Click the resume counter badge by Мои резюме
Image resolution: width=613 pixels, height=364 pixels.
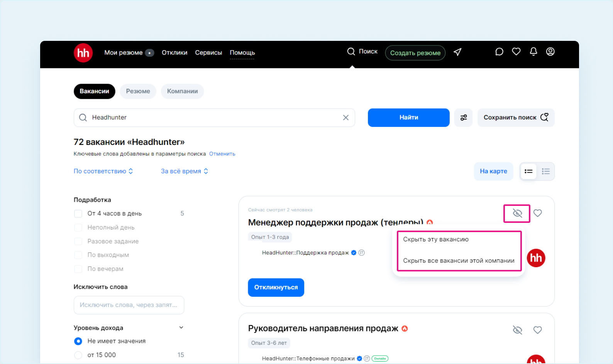click(150, 53)
